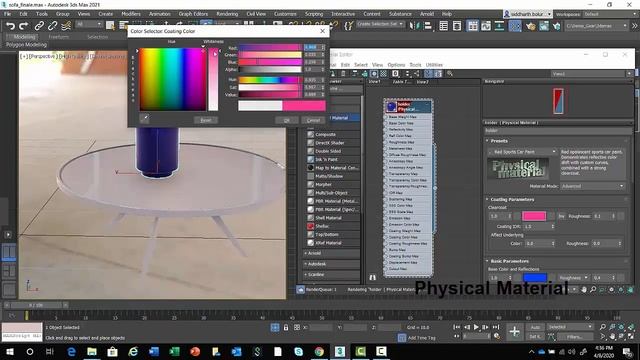Use the eyedropper in Color Selector
Viewport: 640px width, 360px height.
point(144,119)
